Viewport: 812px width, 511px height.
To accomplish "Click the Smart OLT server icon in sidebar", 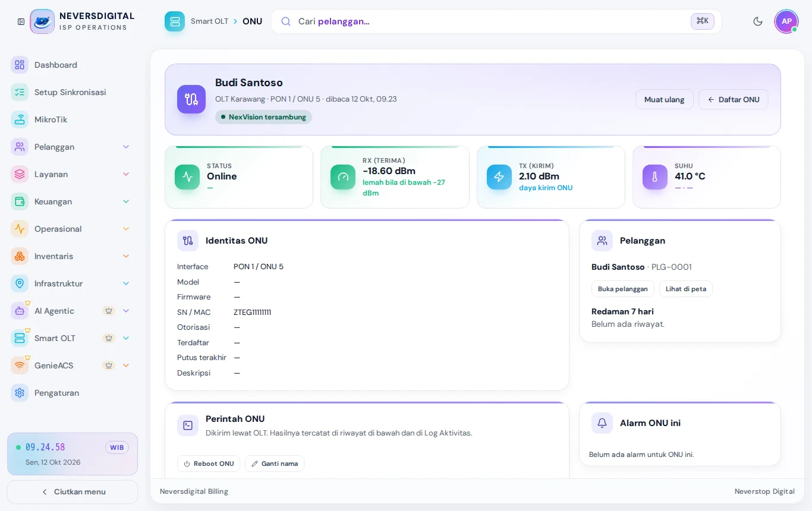I will coord(20,338).
